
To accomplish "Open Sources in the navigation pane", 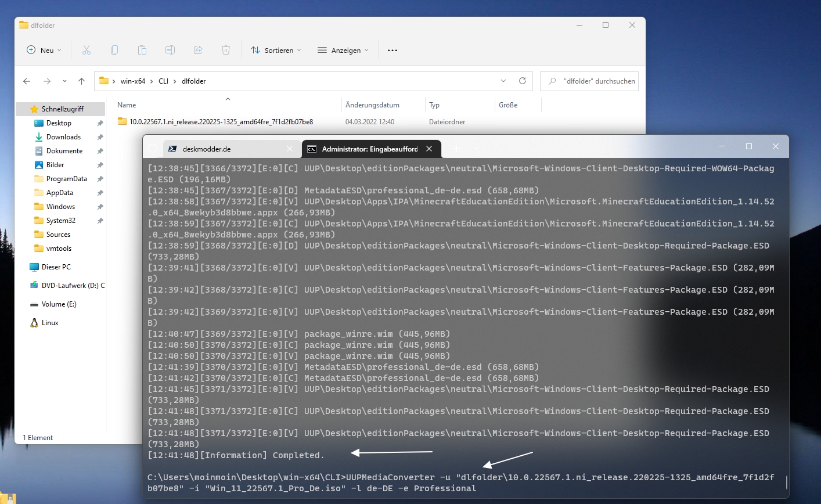I will [x=58, y=235].
